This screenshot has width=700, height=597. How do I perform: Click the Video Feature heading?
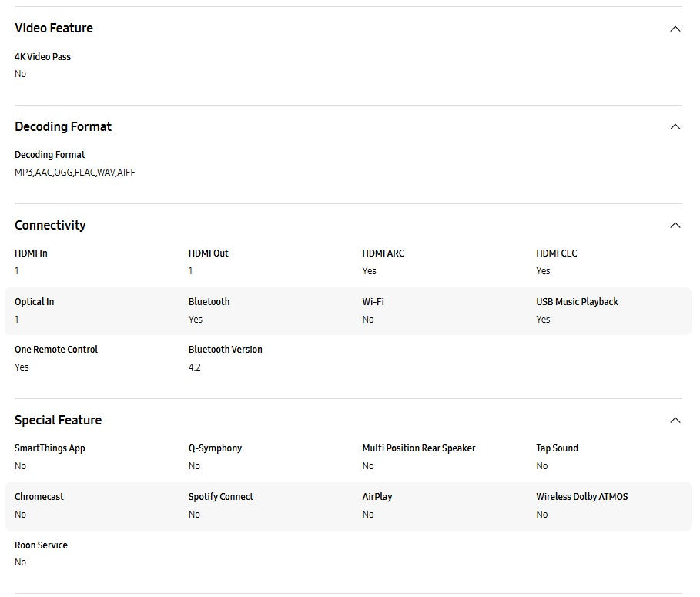[x=54, y=28]
